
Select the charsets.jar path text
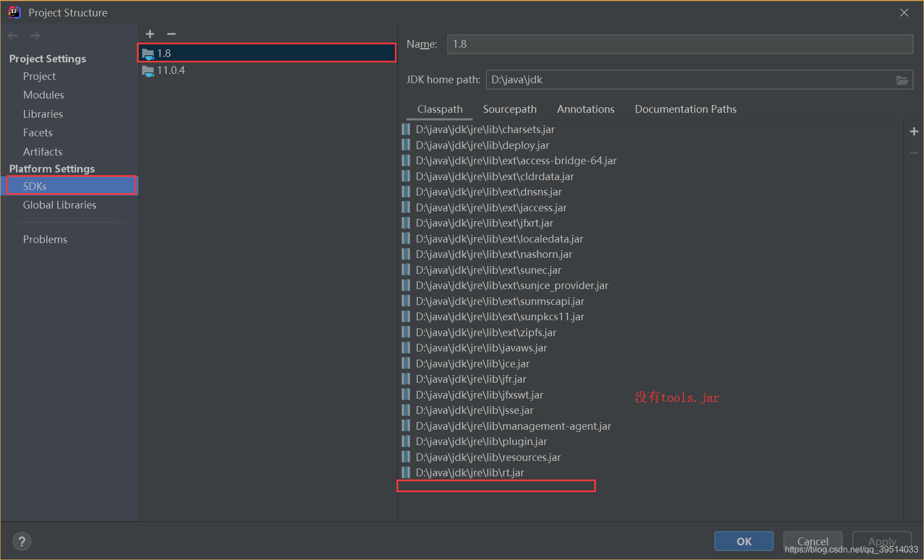(x=485, y=129)
